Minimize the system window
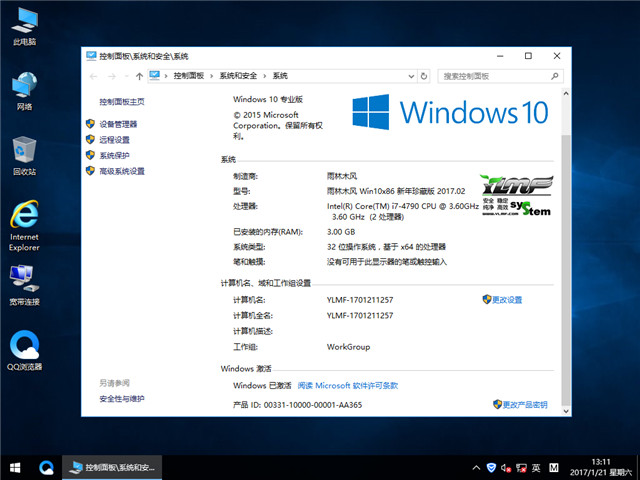 pos(500,56)
